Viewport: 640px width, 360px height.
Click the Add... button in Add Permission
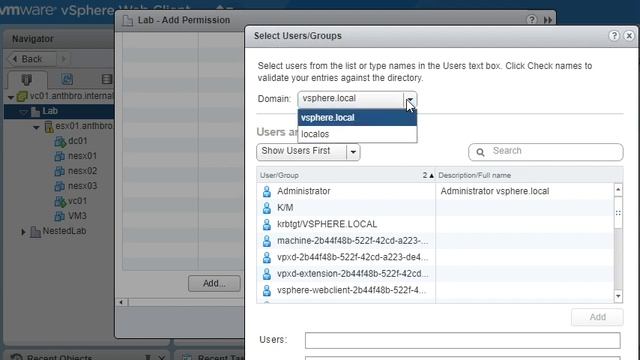click(214, 283)
